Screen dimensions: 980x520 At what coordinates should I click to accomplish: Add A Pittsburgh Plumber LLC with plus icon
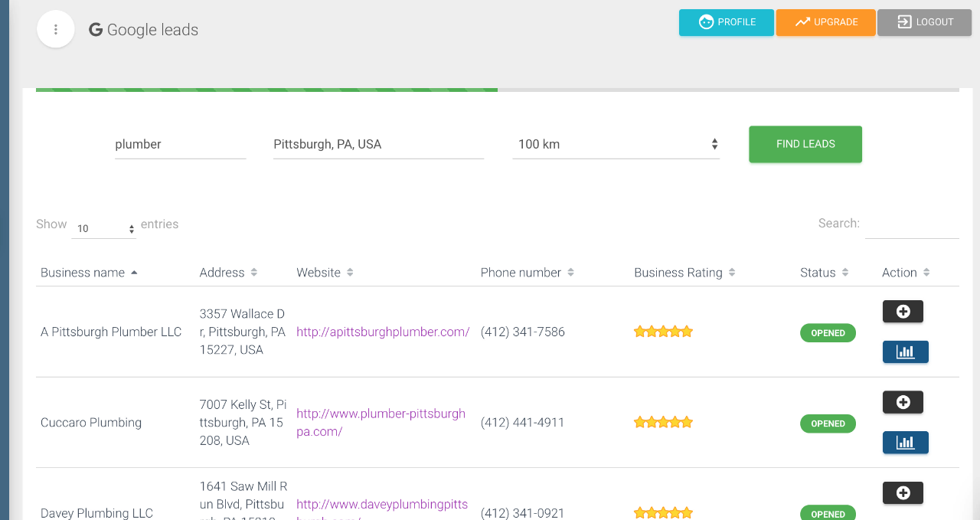pyautogui.click(x=903, y=312)
